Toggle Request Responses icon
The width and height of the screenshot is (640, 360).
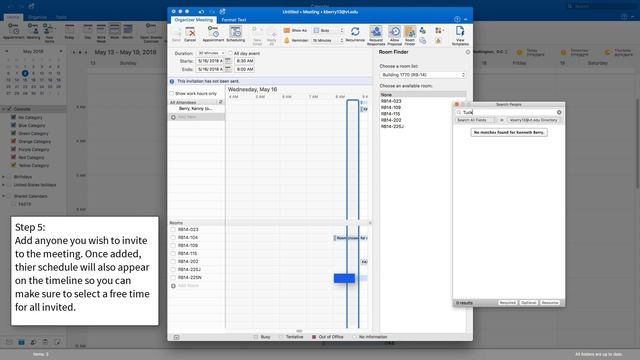point(376,31)
